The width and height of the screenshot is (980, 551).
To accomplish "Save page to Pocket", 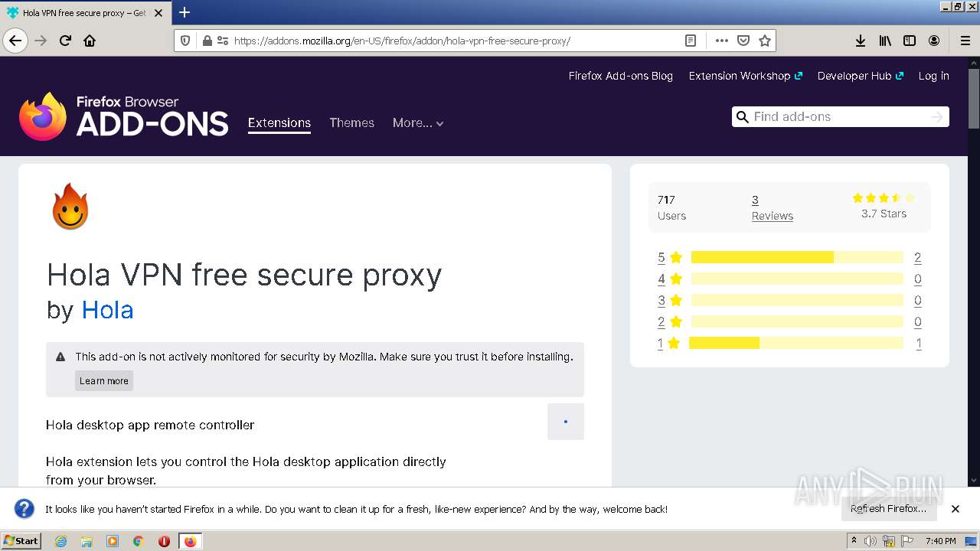I will tap(743, 41).
